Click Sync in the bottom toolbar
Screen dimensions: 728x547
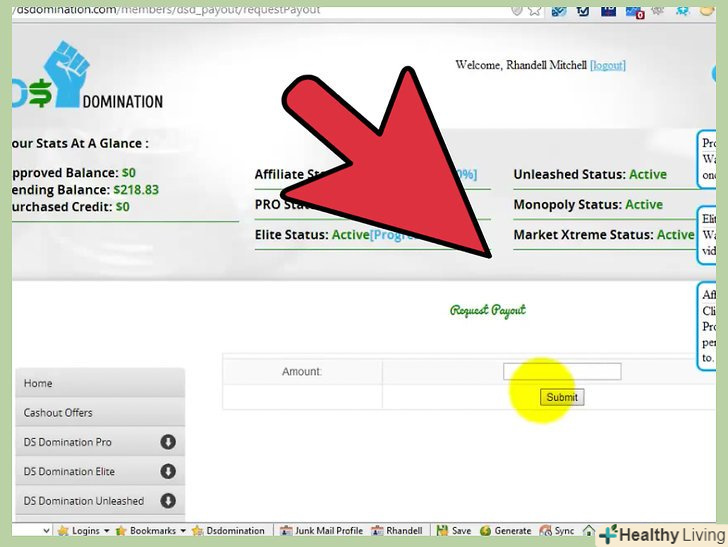(557, 530)
